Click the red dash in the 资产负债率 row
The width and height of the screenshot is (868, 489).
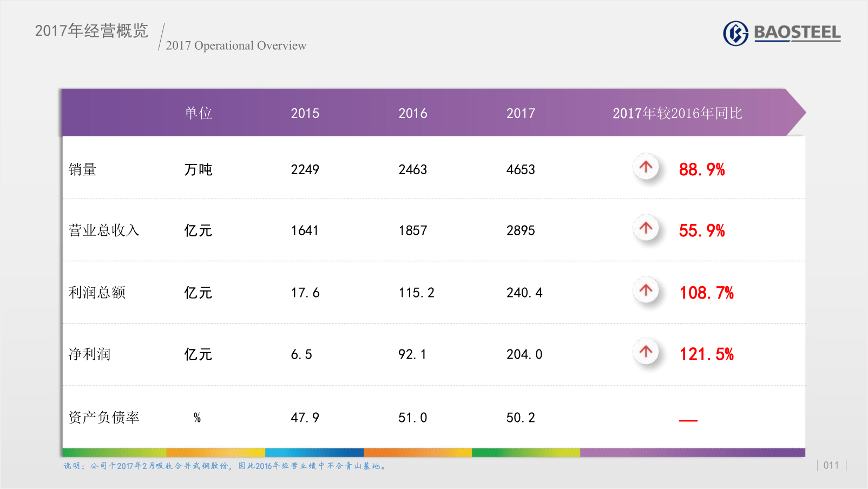688,420
